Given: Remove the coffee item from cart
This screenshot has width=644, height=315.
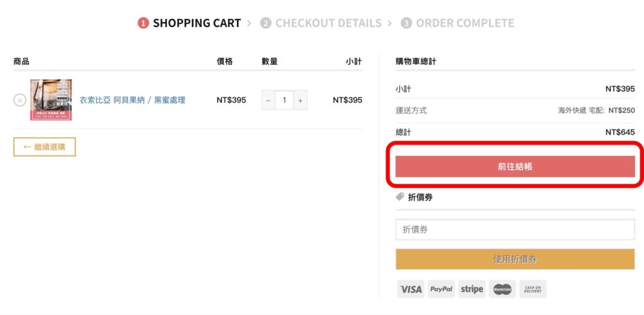Looking at the screenshot, I should click(19, 100).
